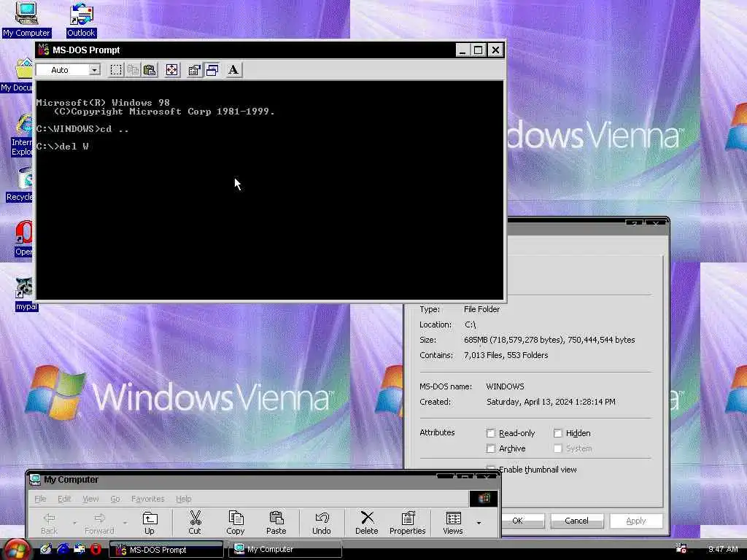Screen dimensions: 747x560
Task: Click Undo in My Computer toolbar
Action: tap(322, 523)
